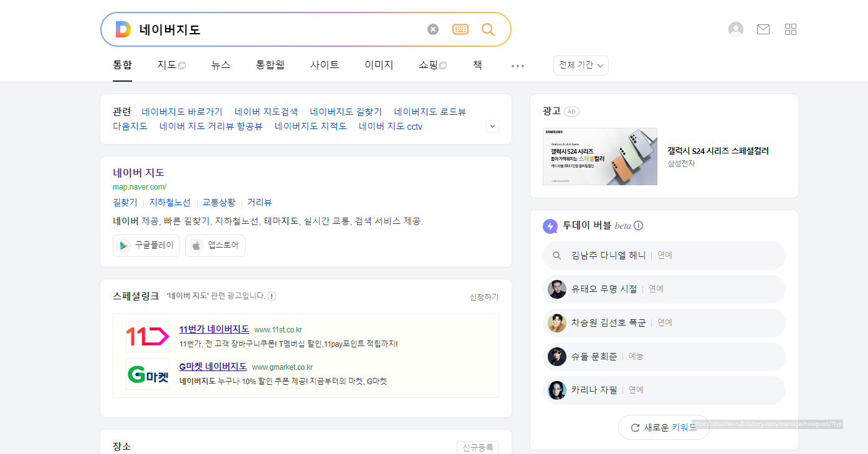This screenshot has height=454, width=868.
Task: Open the G마켓 네이버지도 ad link
Action: click(213, 367)
